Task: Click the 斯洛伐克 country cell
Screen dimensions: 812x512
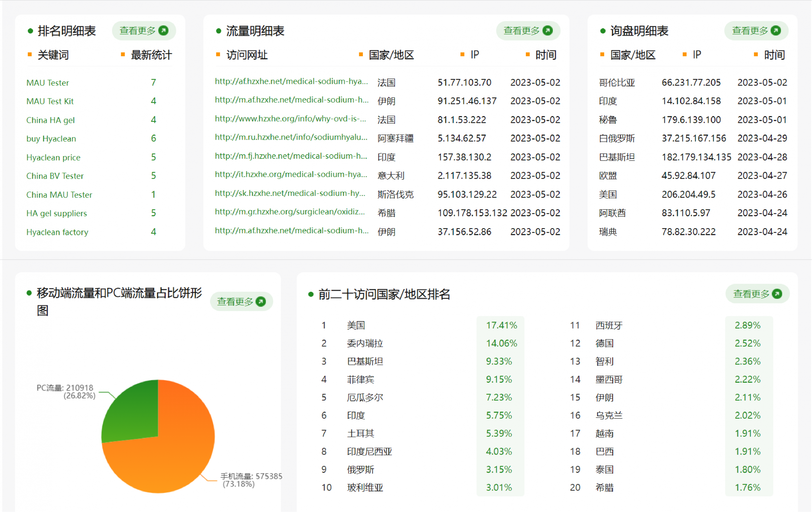Action: tap(396, 195)
